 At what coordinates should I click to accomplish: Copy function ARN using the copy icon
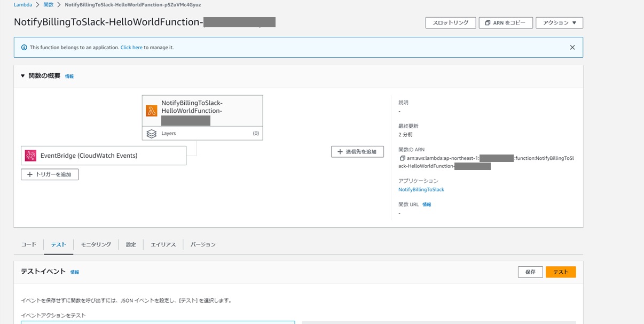[402, 158]
